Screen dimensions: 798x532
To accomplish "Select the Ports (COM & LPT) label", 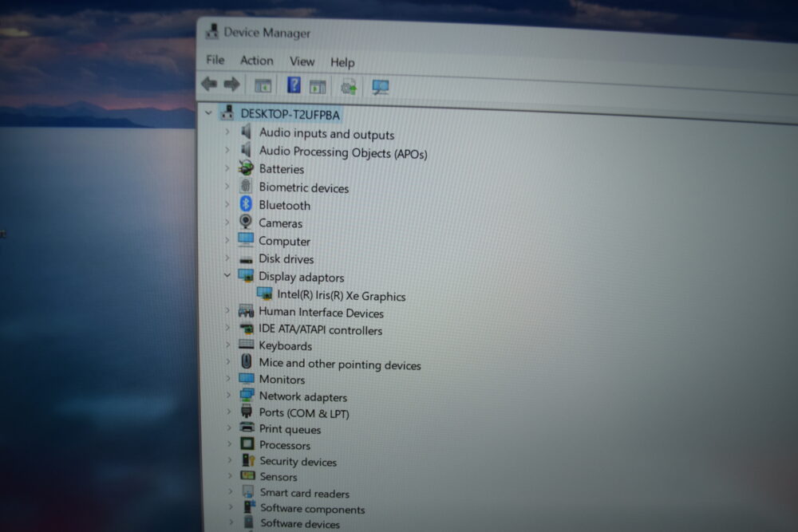I will coord(304,413).
